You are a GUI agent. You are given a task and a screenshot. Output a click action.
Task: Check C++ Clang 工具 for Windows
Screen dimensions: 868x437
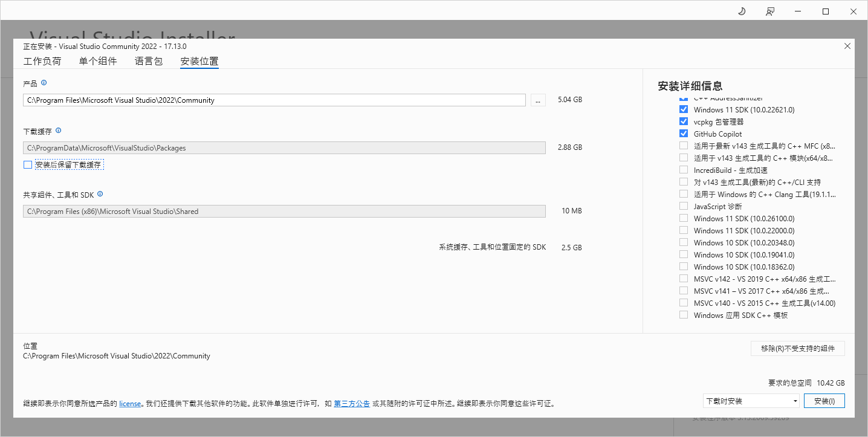coord(684,194)
